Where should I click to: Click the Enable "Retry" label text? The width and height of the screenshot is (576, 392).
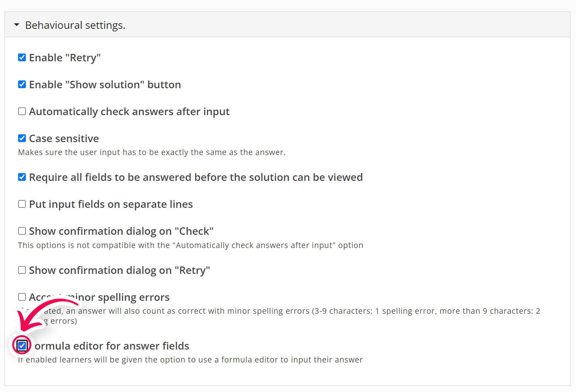click(65, 58)
